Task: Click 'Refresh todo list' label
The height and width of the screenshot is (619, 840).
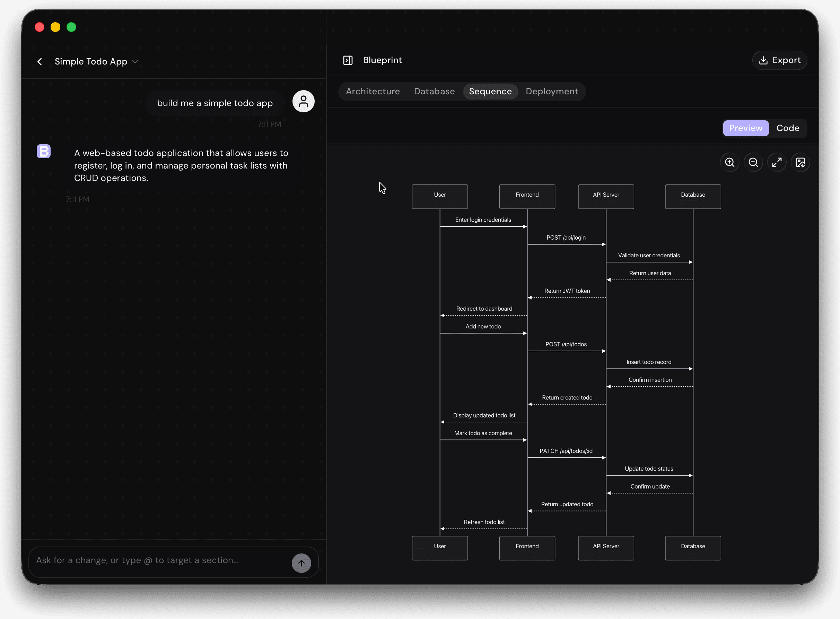Action: click(x=484, y=522)
